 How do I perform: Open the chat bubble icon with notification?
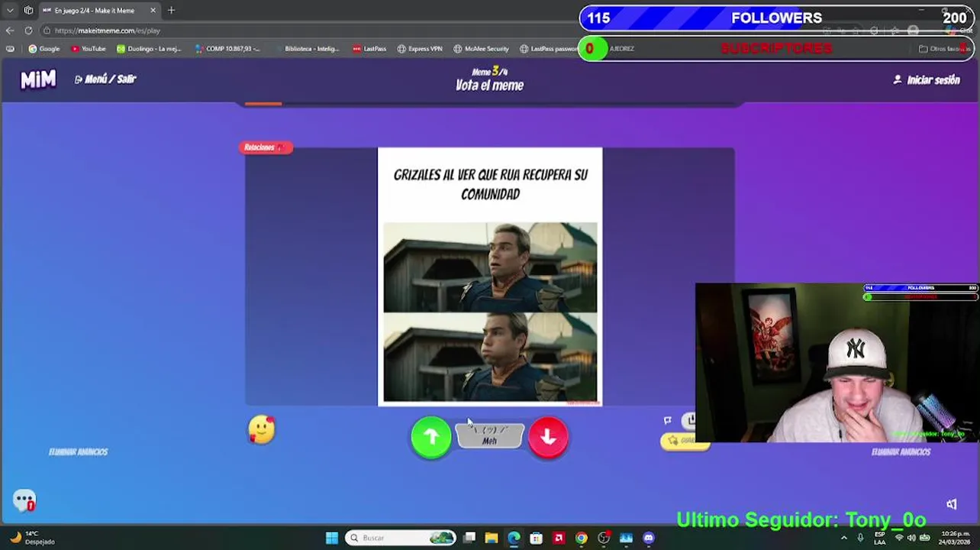(x=24, y=500)
